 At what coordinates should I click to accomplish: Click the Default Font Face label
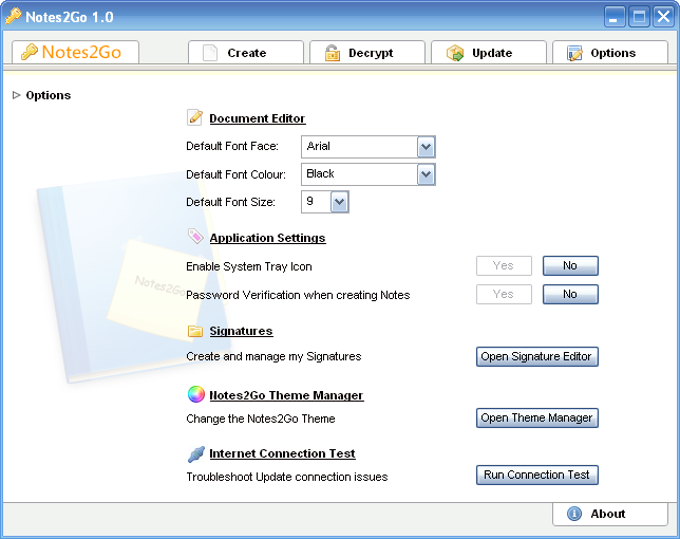click(232, 147)
